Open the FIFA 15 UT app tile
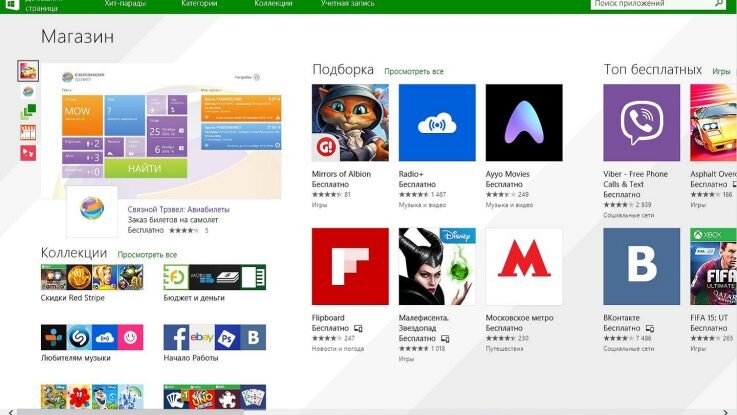The height and width of the screenshot is (415, 737). [x=713, y=266]
